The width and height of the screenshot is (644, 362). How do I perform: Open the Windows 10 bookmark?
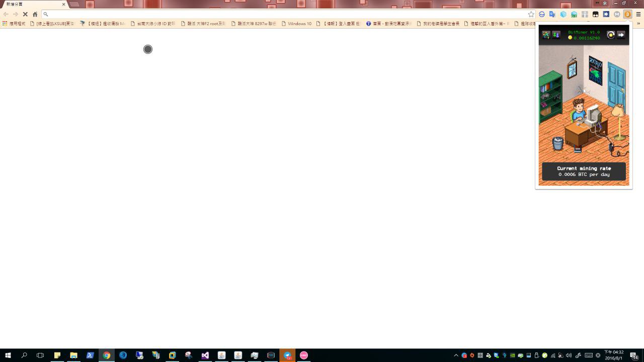coord(296,24)
